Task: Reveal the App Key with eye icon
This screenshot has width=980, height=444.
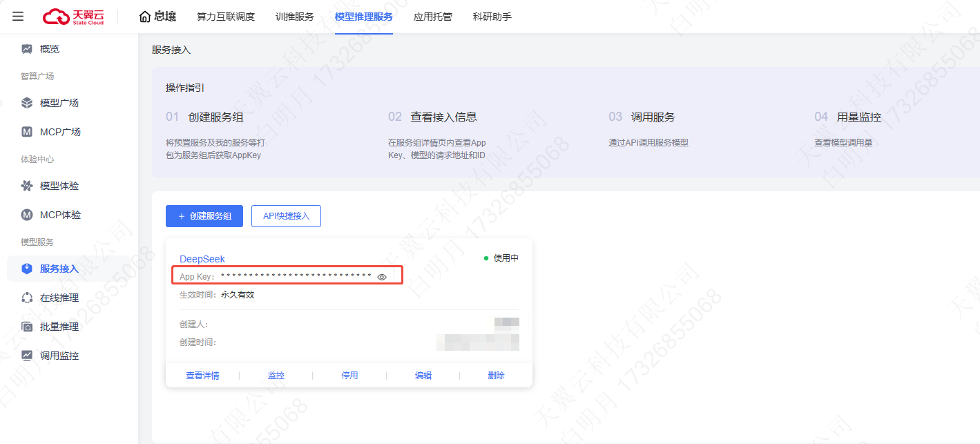Action: point(382,277)
